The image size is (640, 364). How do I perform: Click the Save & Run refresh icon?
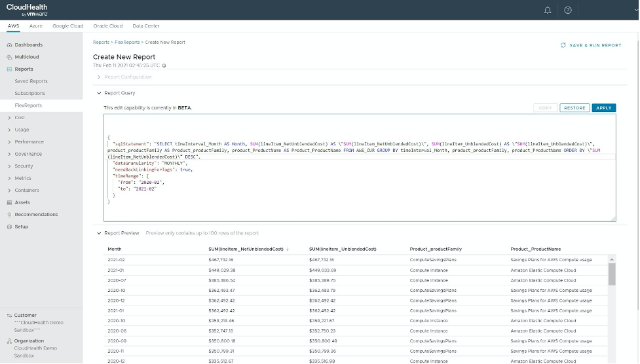(563, 45)
